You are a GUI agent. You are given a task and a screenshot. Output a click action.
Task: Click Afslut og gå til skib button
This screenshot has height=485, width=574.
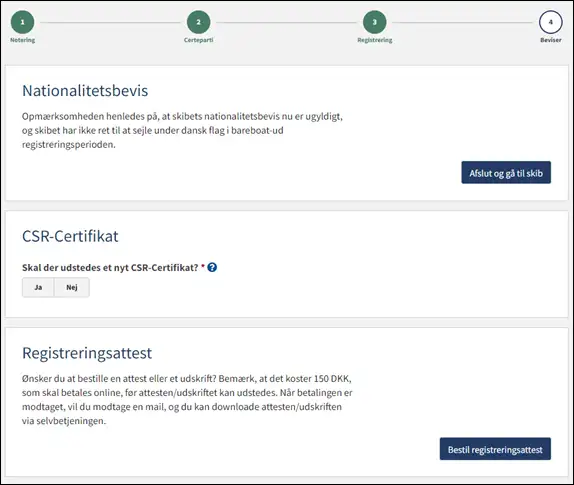click(506, 172)
